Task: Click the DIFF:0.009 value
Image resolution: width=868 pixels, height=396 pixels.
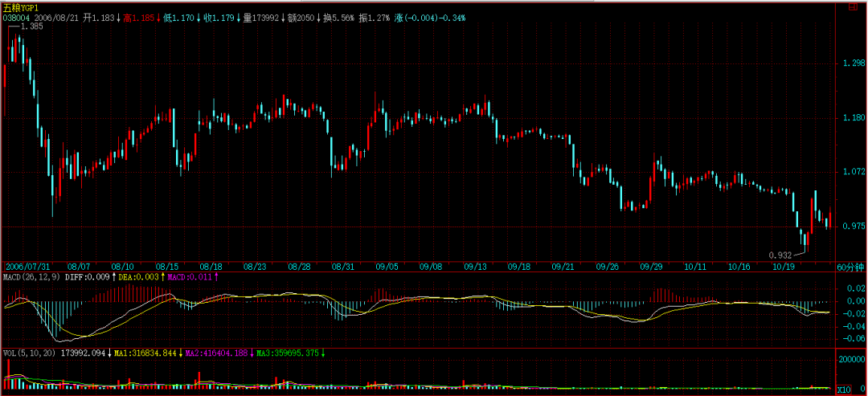Action: click(88, 276)
